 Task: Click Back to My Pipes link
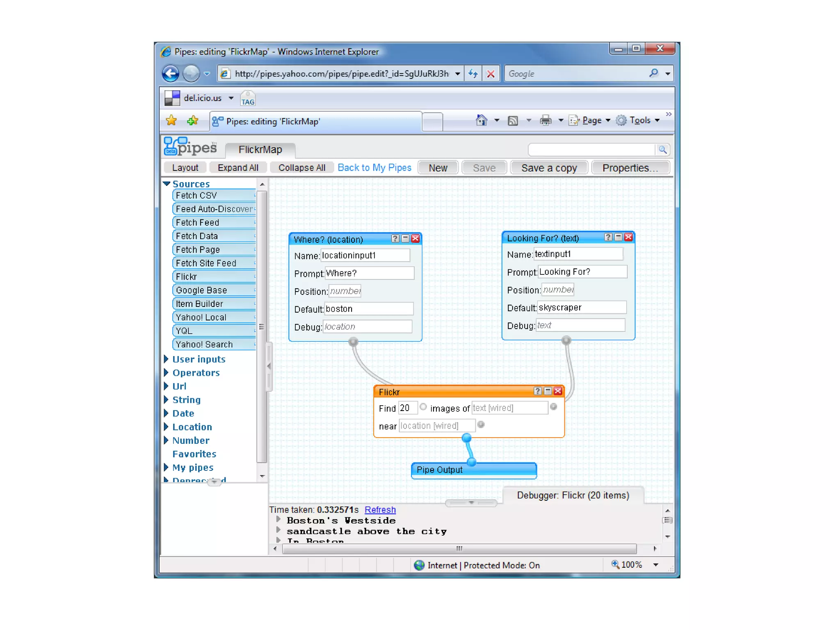374,168
